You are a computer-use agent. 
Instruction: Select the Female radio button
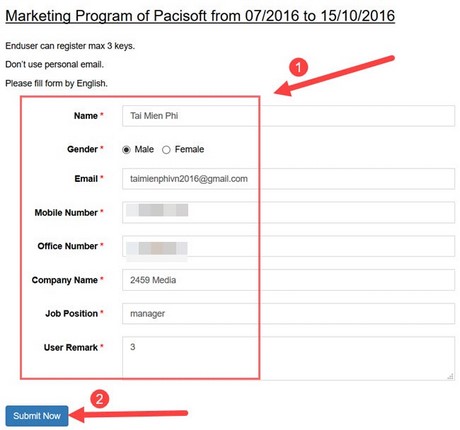(166, 150)
